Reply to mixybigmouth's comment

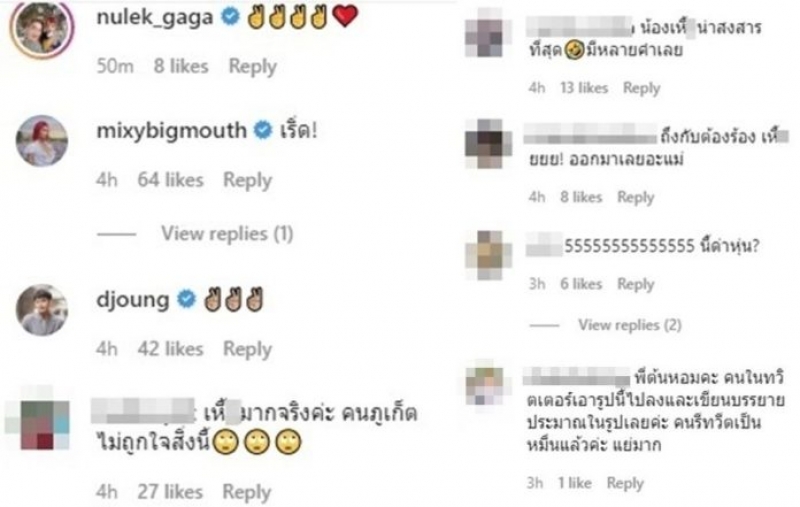[x=247, y=180]
